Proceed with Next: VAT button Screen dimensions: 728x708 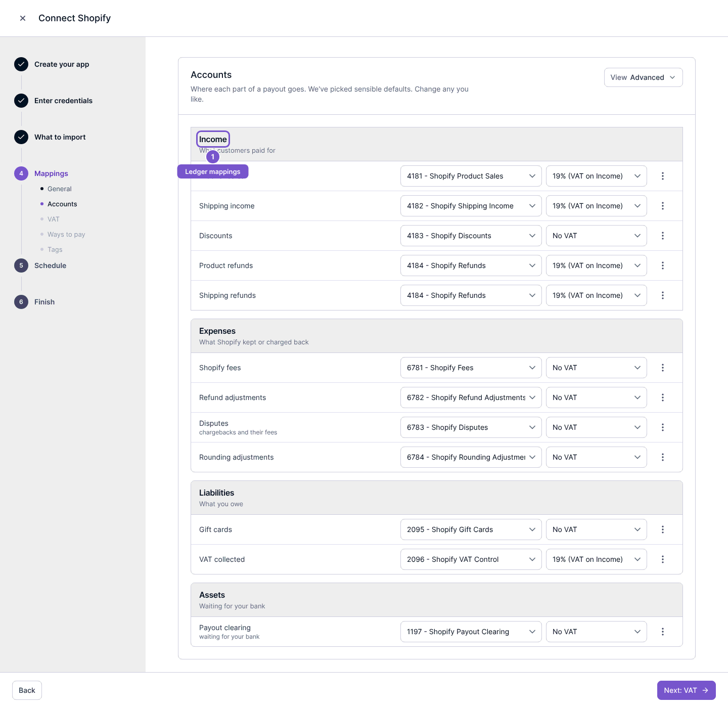click(686, 690)
